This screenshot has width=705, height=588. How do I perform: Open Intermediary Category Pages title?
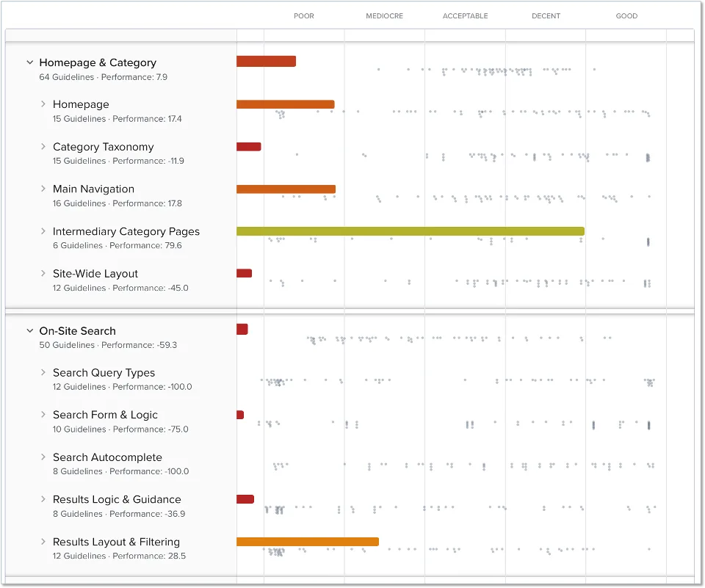[x=126, y=231]
